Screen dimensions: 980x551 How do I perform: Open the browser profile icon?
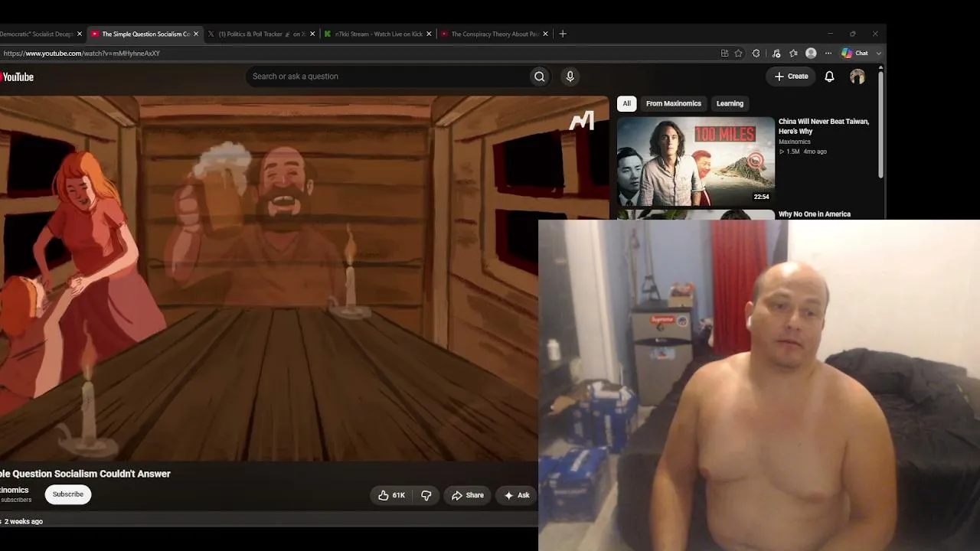811,54
